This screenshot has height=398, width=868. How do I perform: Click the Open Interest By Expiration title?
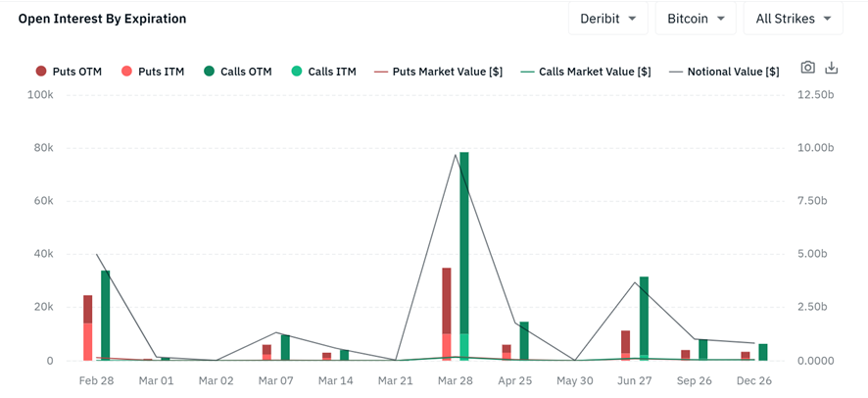pyautogui.click(x=102, y=19)
